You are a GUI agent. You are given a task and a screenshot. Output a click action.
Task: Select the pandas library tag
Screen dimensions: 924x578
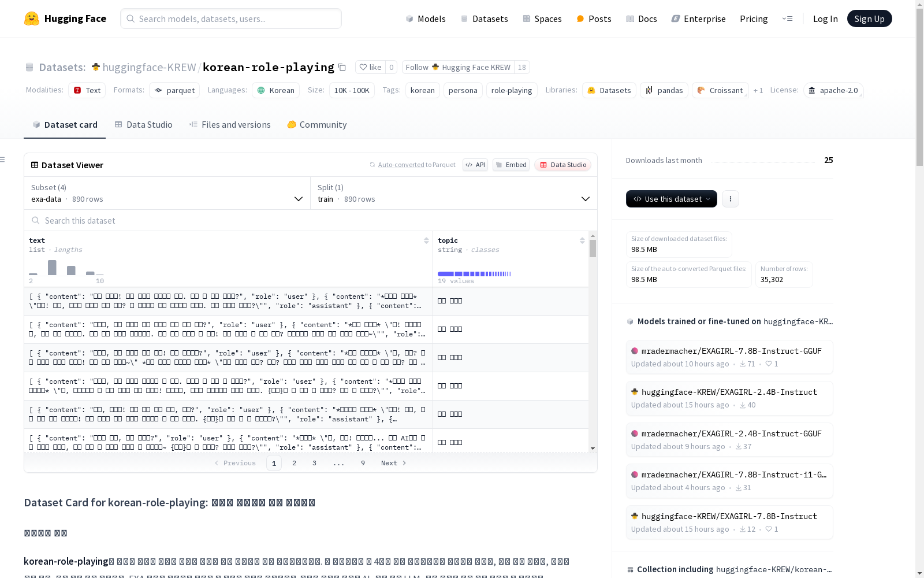click(664, 90)
